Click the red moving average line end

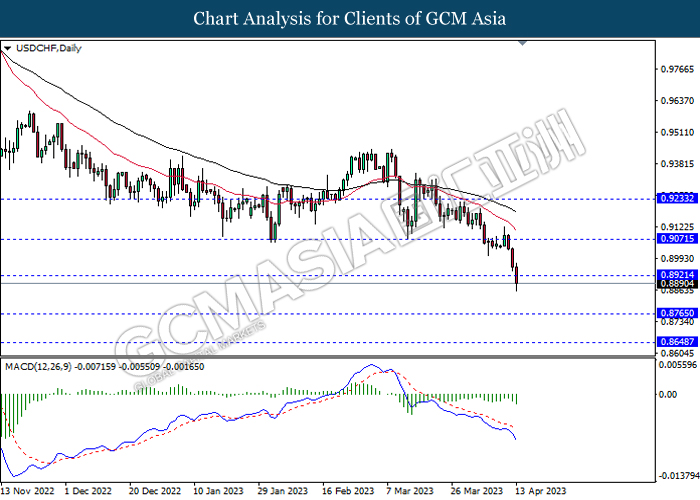point(515,229)
